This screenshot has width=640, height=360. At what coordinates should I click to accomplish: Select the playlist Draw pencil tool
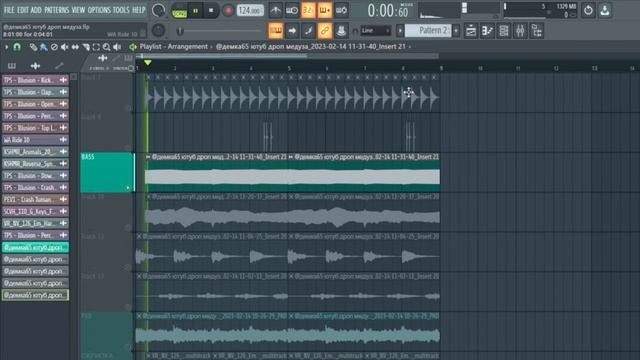(x=33, y=47)
